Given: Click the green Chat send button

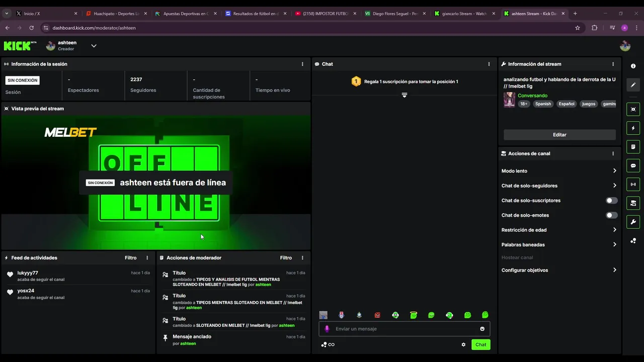Looking at the screenshot, I should [481, 344].
